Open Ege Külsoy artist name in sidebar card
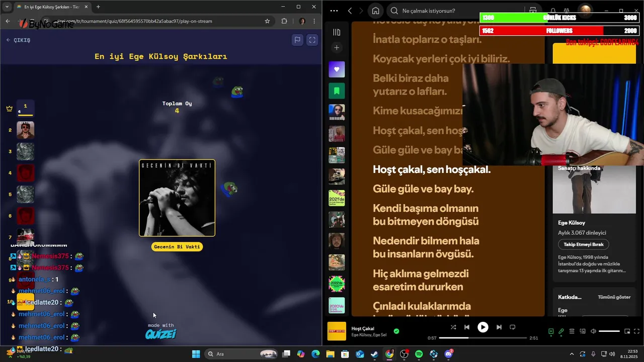Viewport: 644px width, 362px height. pos(572,223)
